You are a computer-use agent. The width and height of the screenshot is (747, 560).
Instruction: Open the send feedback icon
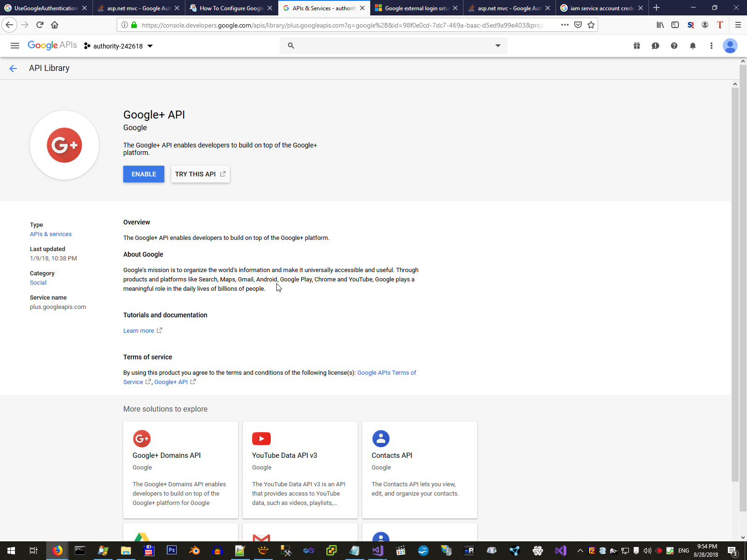coord(655,46)
